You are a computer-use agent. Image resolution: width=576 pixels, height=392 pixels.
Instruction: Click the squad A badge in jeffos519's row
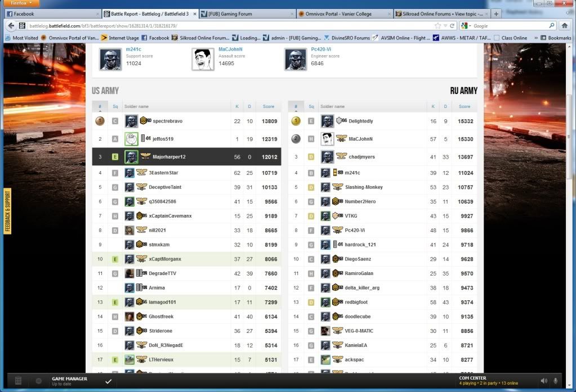click(x=115, y=139)
